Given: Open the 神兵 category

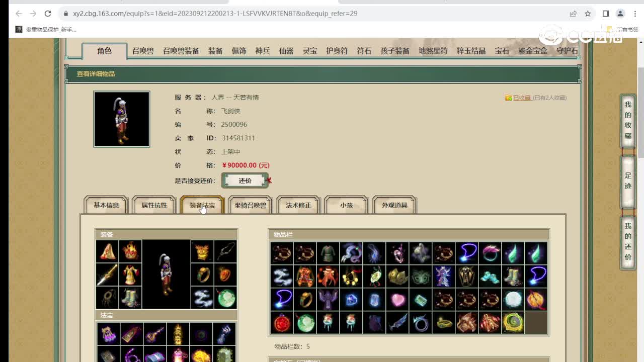Looking at the screenshot, I should coord(263,51).
